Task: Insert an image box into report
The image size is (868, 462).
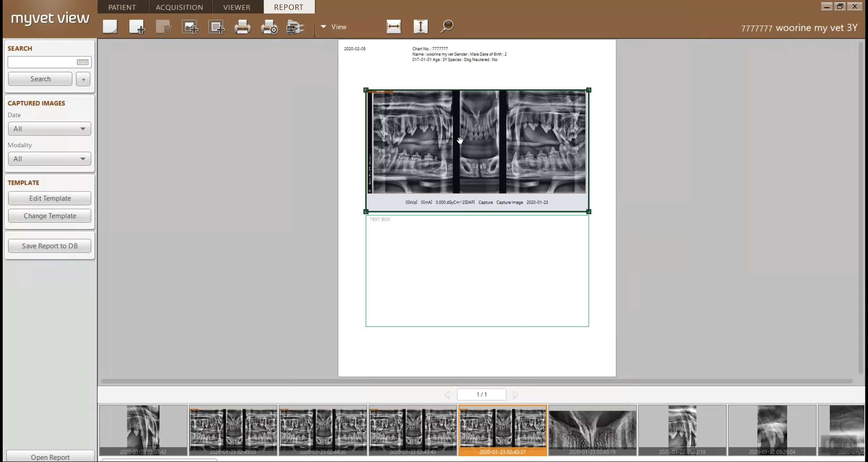Action: pyautogui.click(x=190, y=27)
